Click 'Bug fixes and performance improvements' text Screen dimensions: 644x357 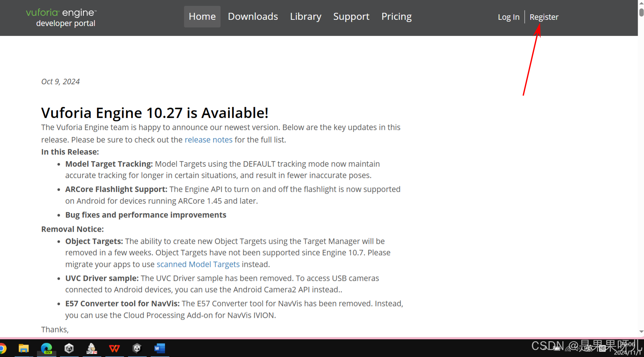point(146,215)
